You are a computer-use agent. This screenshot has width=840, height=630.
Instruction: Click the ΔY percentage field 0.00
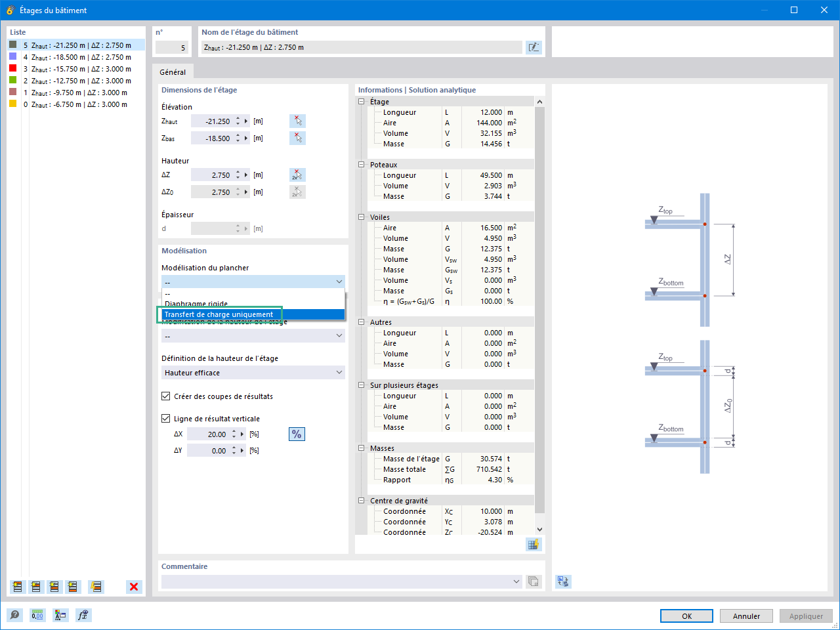click(x=208, y=451)
